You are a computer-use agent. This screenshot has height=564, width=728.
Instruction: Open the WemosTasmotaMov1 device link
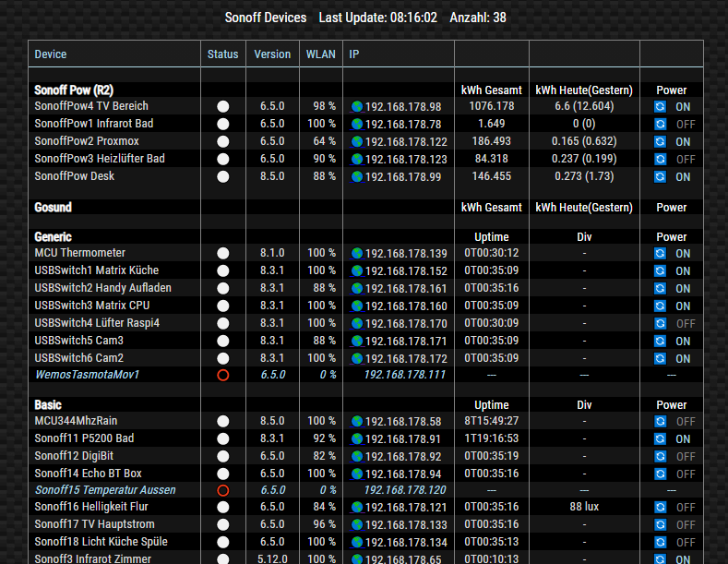click(x=88, y=375)
